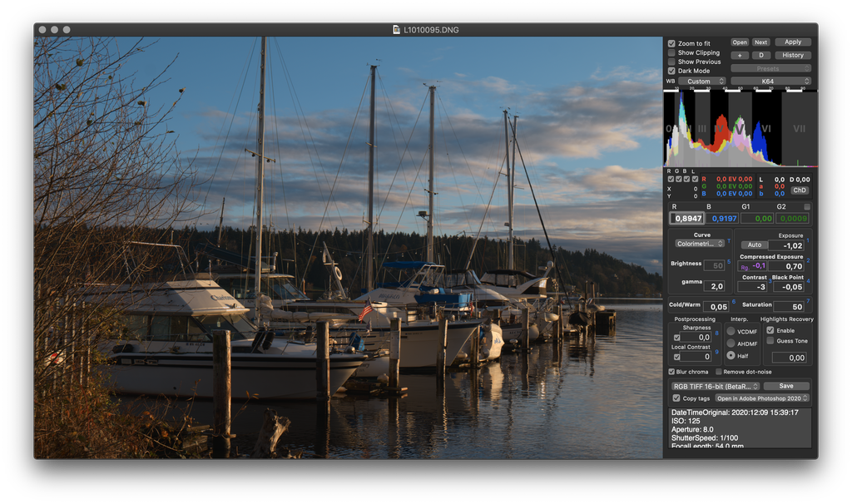Open the Curve Colorimetric dropdown
This screenshot has height=504, width=852.
click(700, 244)
